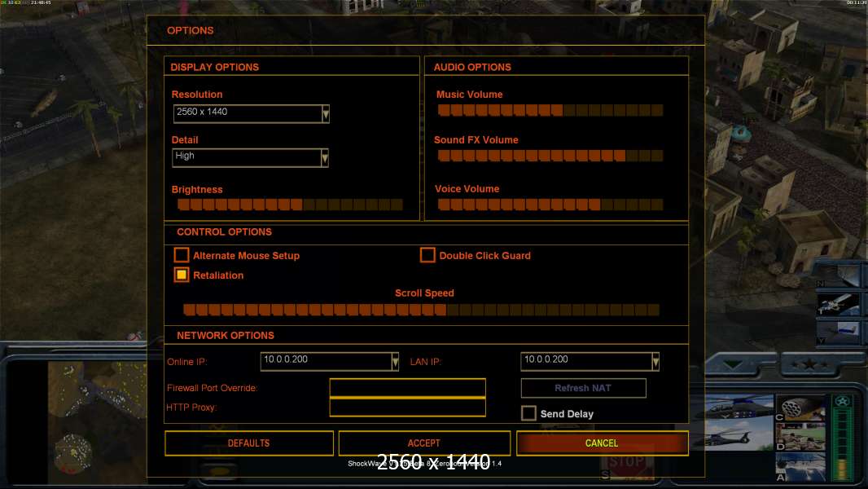Click the Detail dropdown arrow
Screen dimensions: 868x489
pyautogui.click(x=325, y=158)
